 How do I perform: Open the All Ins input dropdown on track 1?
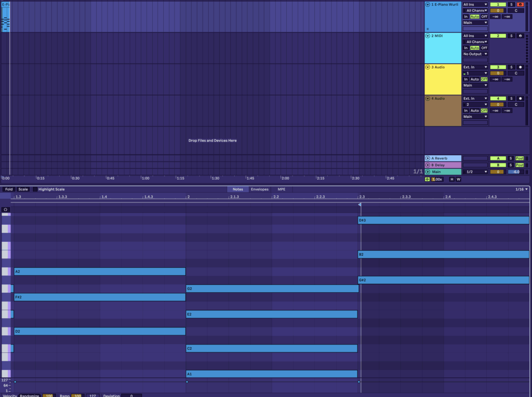pyautogui.click(x=475, y=5)
